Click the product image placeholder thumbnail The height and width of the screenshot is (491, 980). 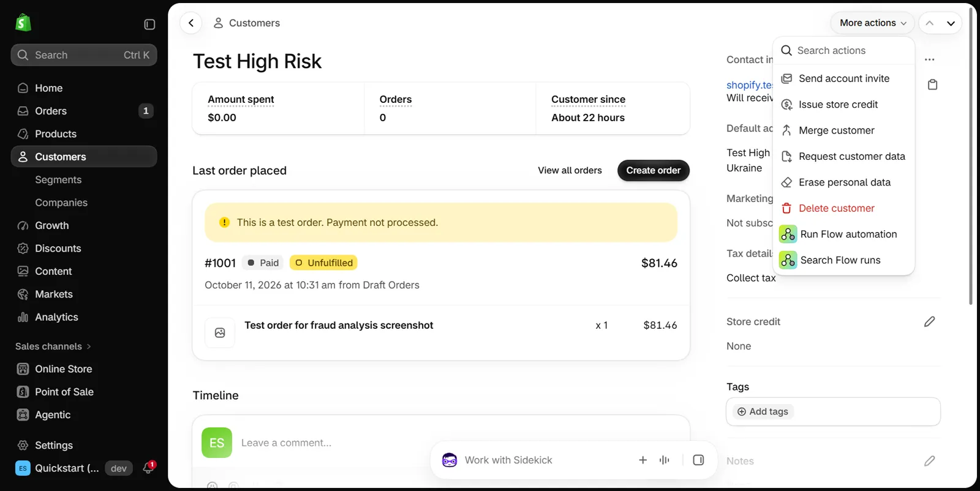(220, 332)
